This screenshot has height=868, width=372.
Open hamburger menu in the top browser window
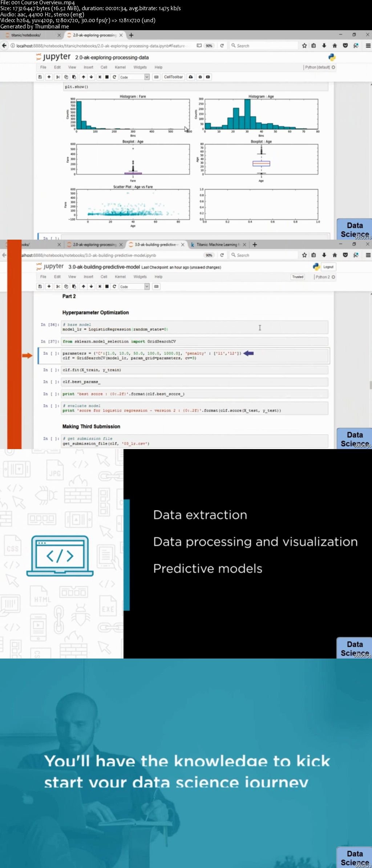tap(368, 45)
